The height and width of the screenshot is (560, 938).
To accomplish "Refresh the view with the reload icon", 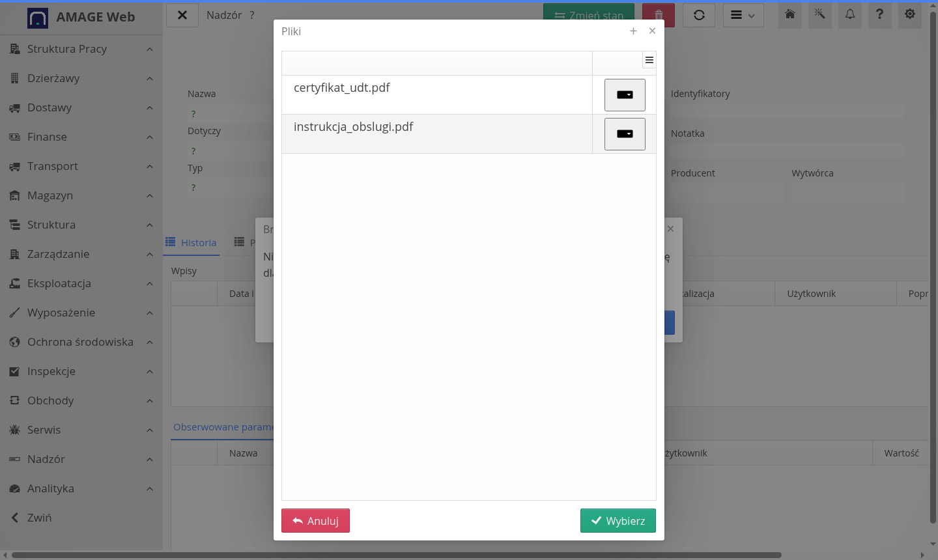I will coord(699,15).
